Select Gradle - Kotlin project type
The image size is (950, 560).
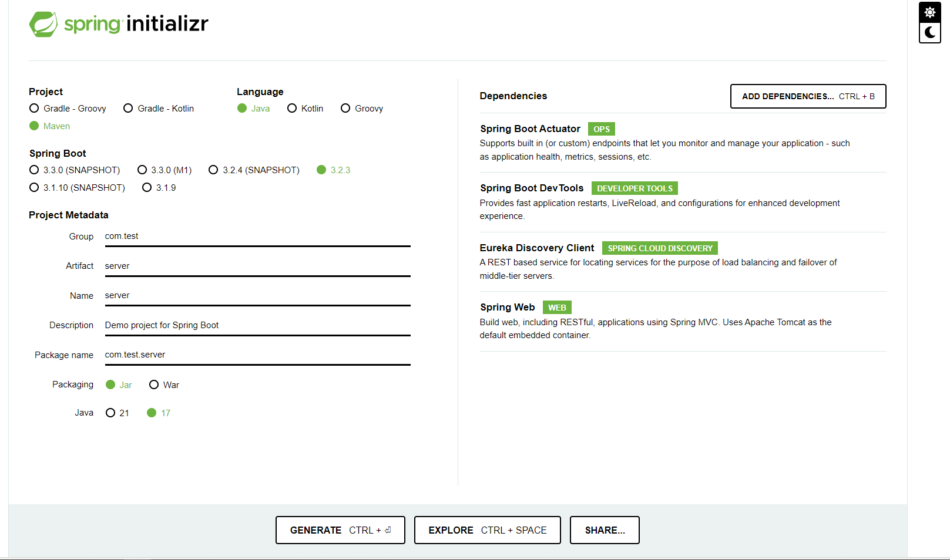pos(159,109)
